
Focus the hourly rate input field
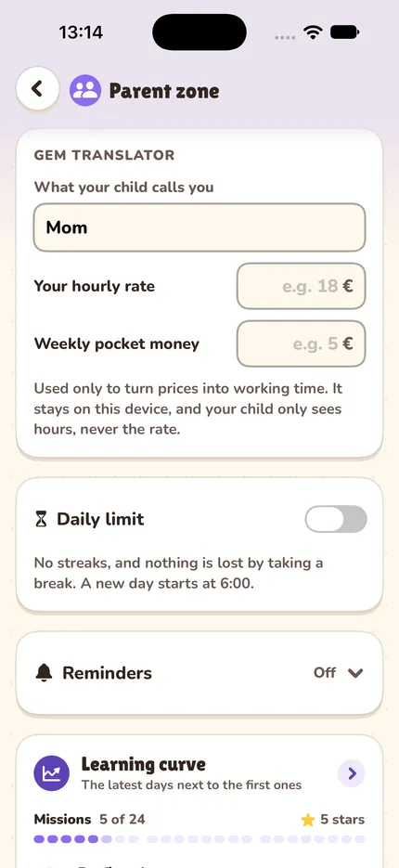(x=301, y=286)
